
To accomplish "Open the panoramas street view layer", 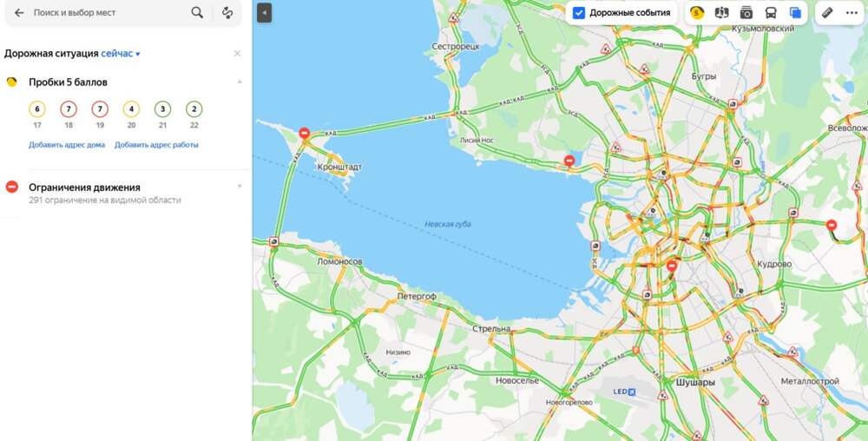I will [721, 13].
